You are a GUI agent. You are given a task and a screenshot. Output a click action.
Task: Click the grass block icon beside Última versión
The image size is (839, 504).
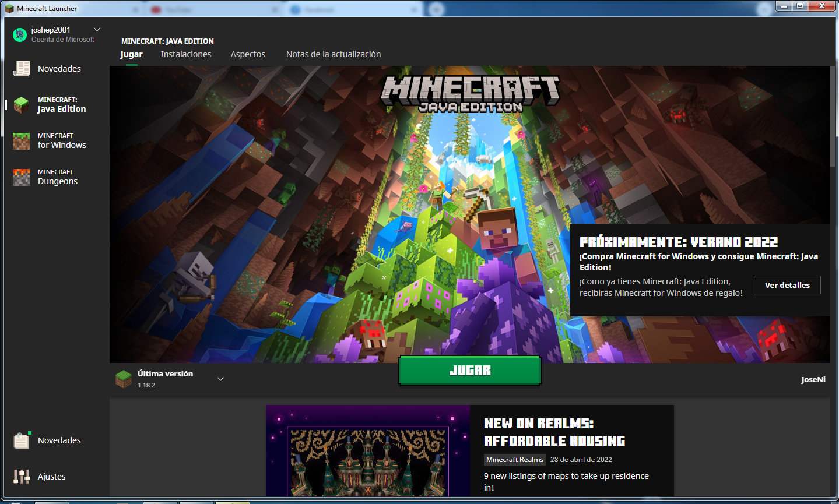click(123, 378)
